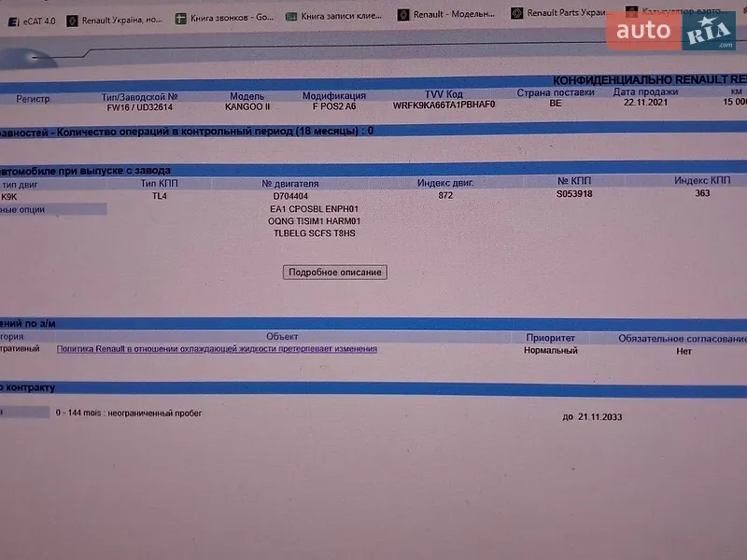Select options line OQNG TISIM1 HARM01

click(x=314, y=221)
